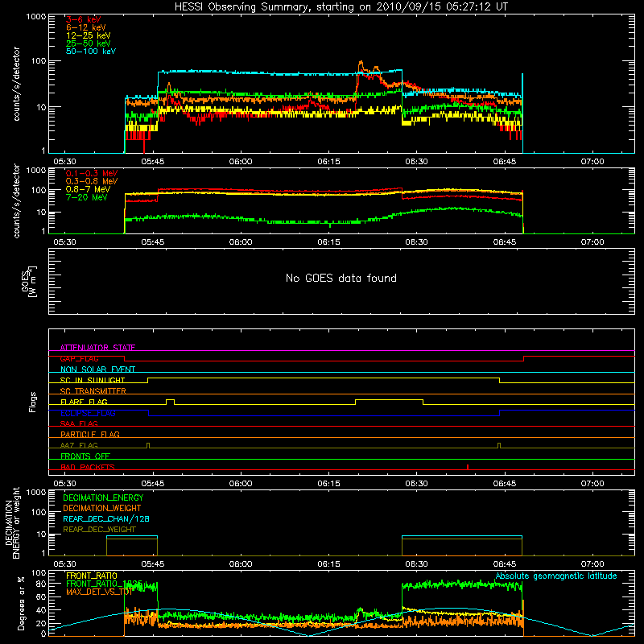644x644 pixels.
Task: Select the red 3-6 keV legend label
Action: coord(84,19)
